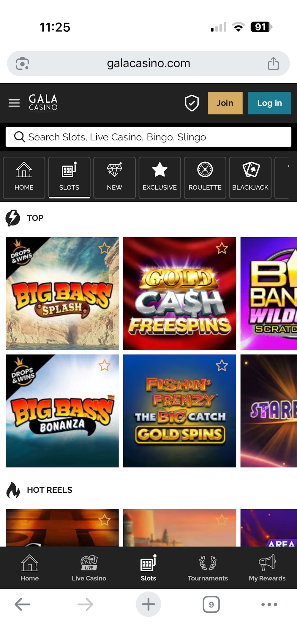Image resolution: width=297 pixels, height=644 pixels.
Task: Open the Big Banker Wild Scratch game
Action: [269, 294]
